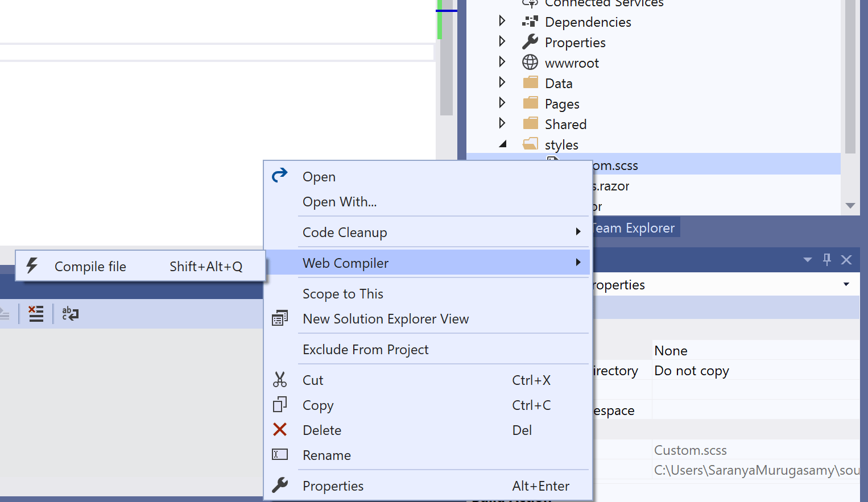Screen dimensions: 868x502
Task: Click the scissors icon next to Cut
Action: (279, 379)
